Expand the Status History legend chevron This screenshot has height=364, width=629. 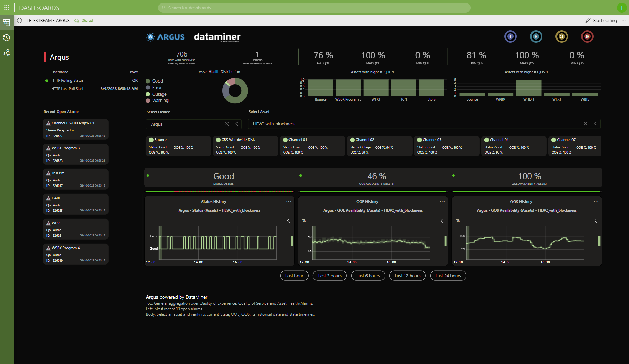point(288,220)
